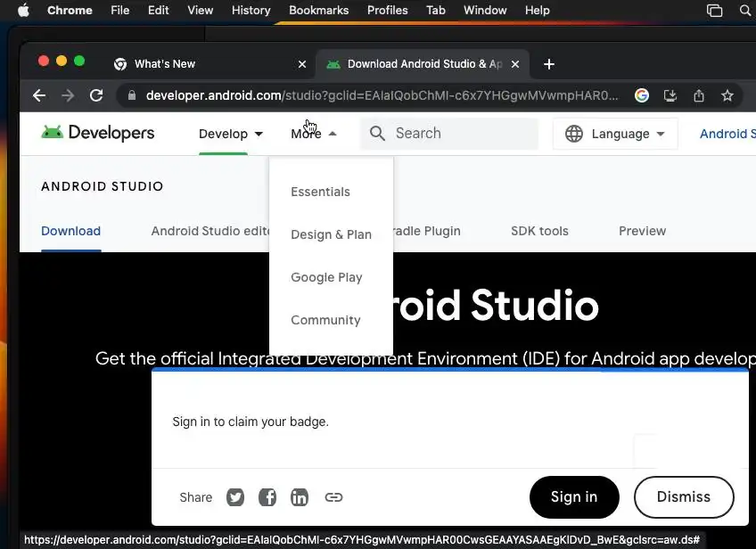Image resolution: width=756 pixels, height=549 pixels.
Task: Share on Facebook via its icon
Action: (267, 497)
